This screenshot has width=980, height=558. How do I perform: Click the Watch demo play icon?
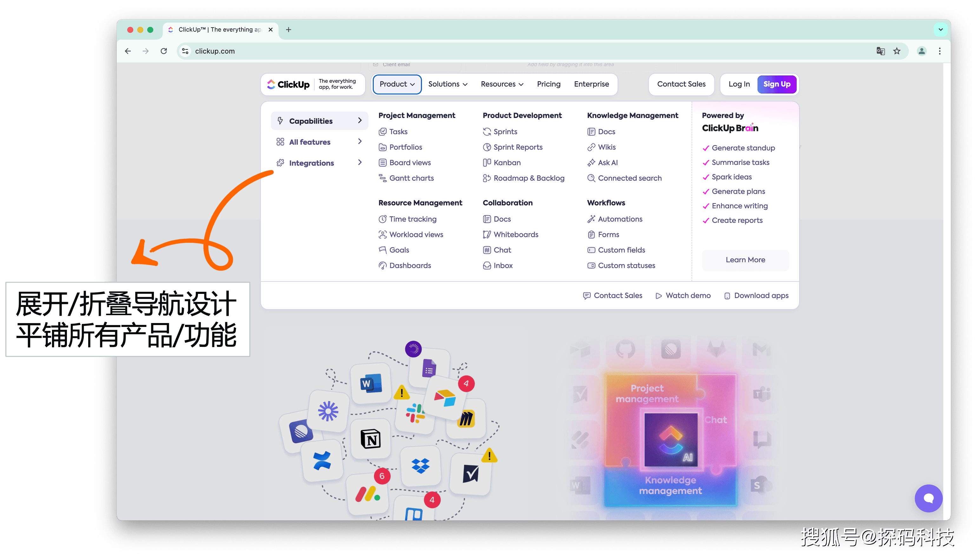pos(659,295)
